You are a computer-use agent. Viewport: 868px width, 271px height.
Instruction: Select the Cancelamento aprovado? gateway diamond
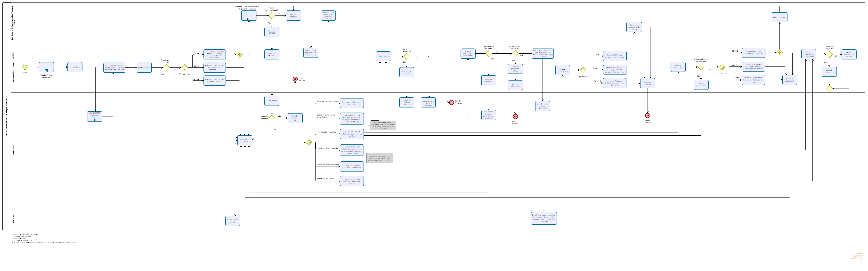[x=489, y=53]
